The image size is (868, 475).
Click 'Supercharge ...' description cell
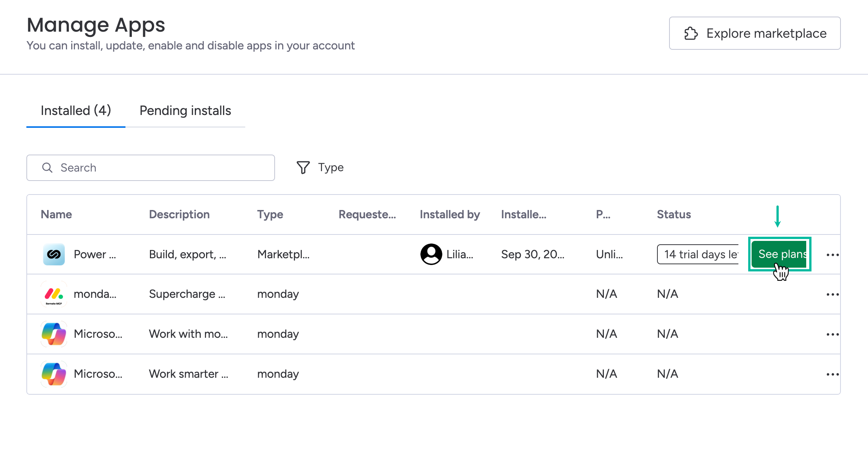coord(187,294)
